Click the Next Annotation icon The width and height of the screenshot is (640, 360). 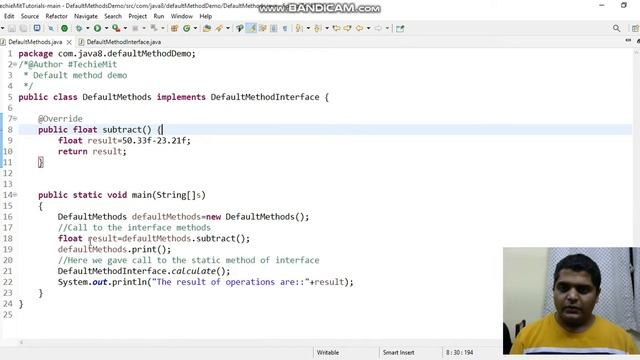(299, 28)
